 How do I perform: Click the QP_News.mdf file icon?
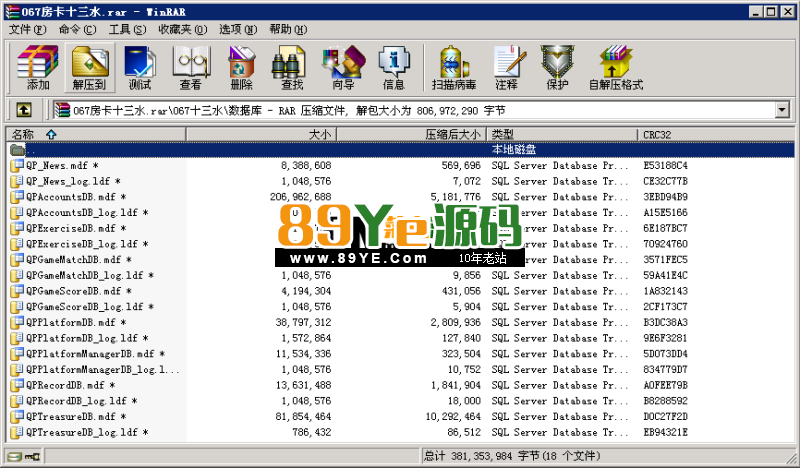17,165
